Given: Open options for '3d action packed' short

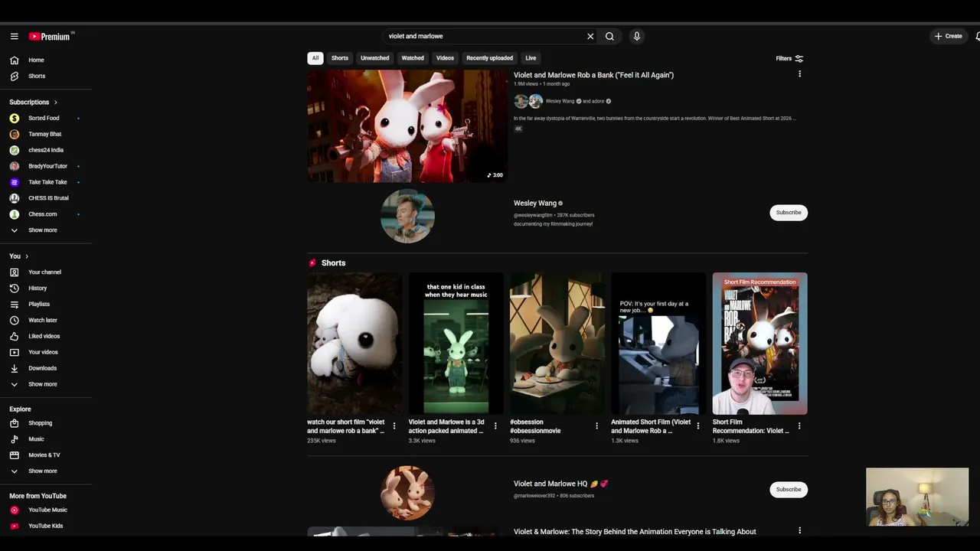Looking at the screenshot, I should point(495,426).
